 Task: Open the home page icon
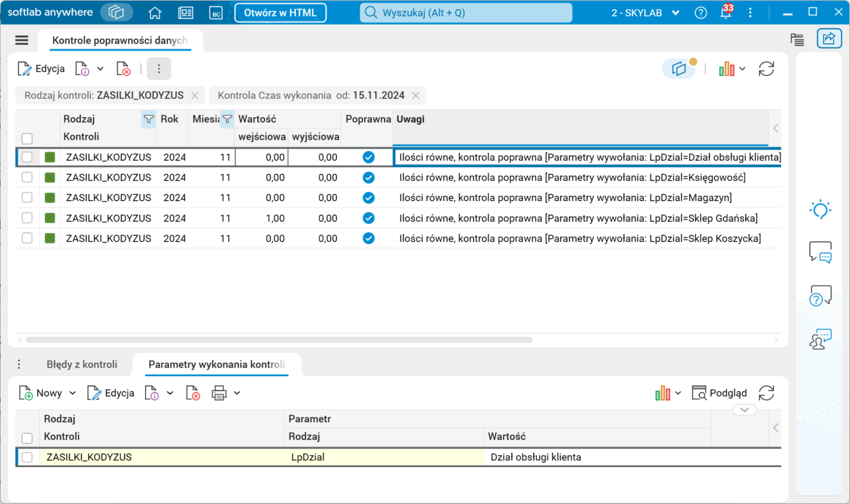coord(155,13)
